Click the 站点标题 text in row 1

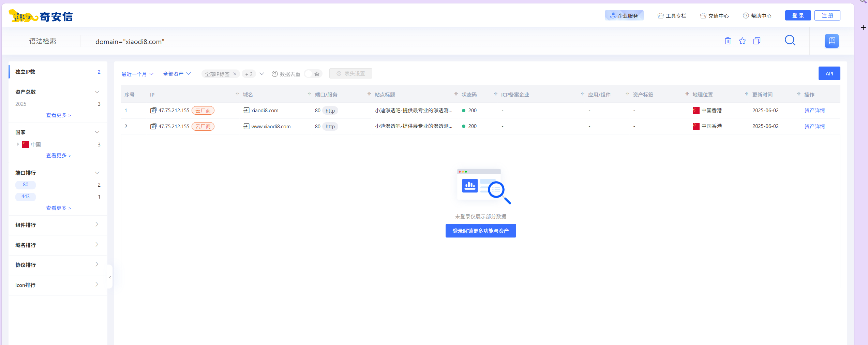(x=414, y=111)
